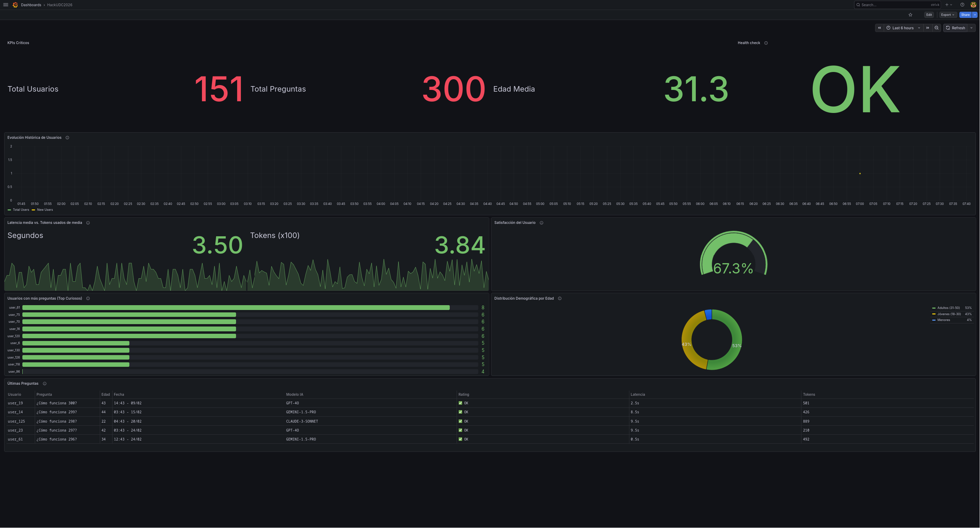Open the Last 6 hours time picker
Viewport: 980px width, 528px height.
pos(903,28)
